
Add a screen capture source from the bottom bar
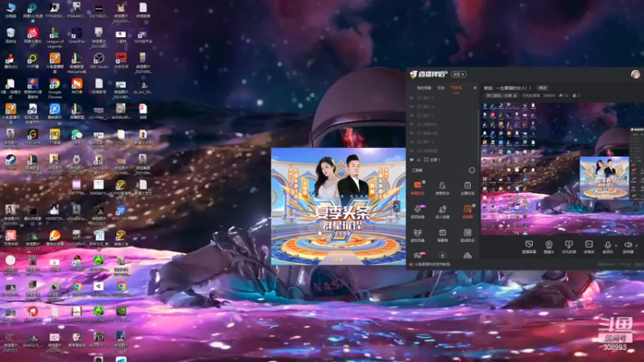[x=529, y=247]
